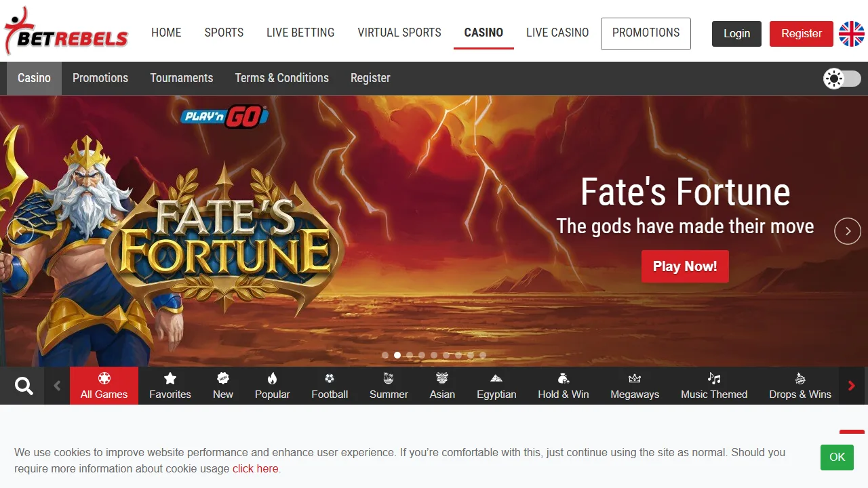Click the BetRebels logo
This screenshot has height=488, width=868.
[66, 32]
